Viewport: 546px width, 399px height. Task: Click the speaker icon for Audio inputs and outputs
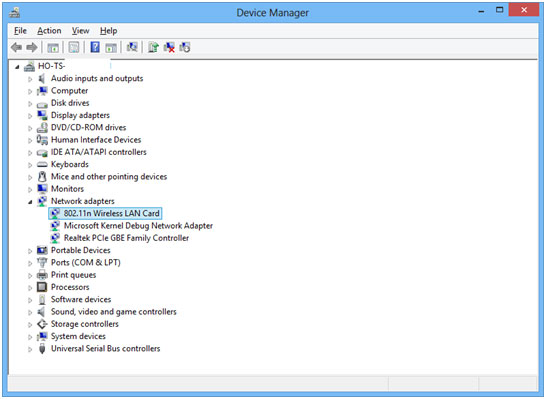[x=42, y=78]
